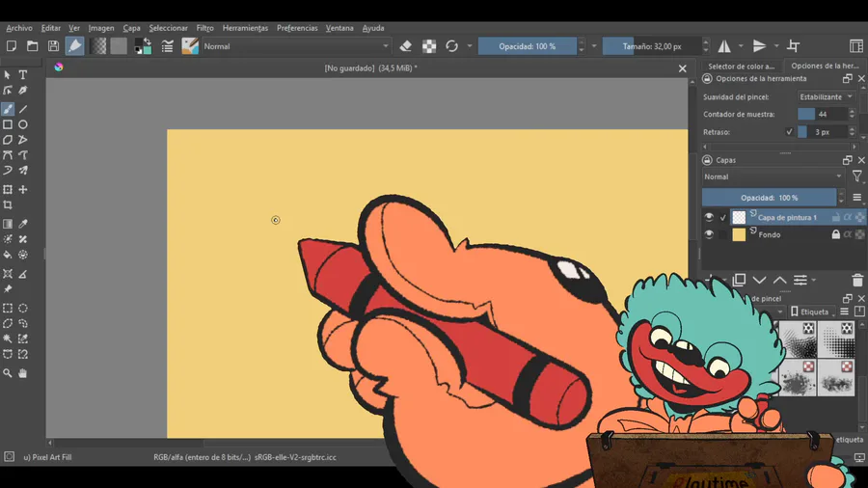Hide the Fondo layer
Viewport: 868px width, 488px height.
coord(709,234)
